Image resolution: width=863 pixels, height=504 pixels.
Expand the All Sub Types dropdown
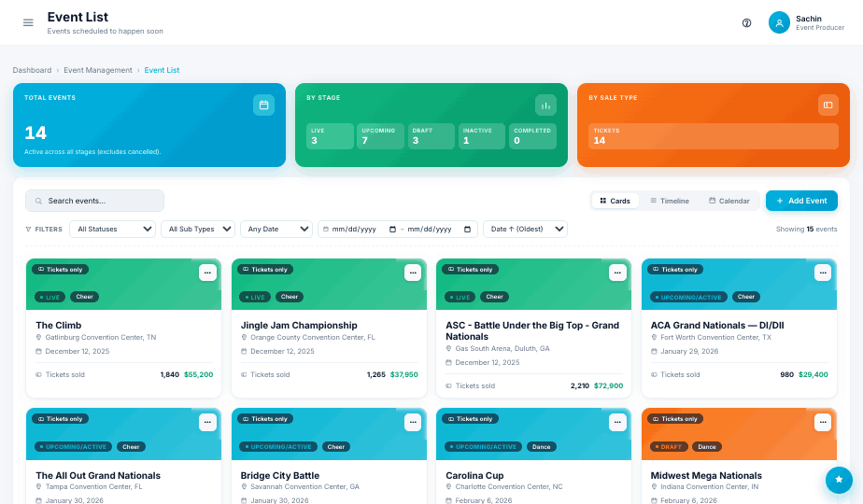point(198,229)
